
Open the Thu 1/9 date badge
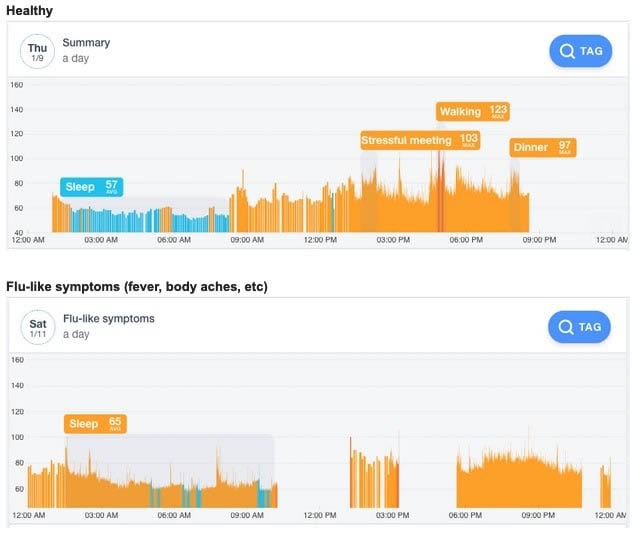[x=37, y=51]
